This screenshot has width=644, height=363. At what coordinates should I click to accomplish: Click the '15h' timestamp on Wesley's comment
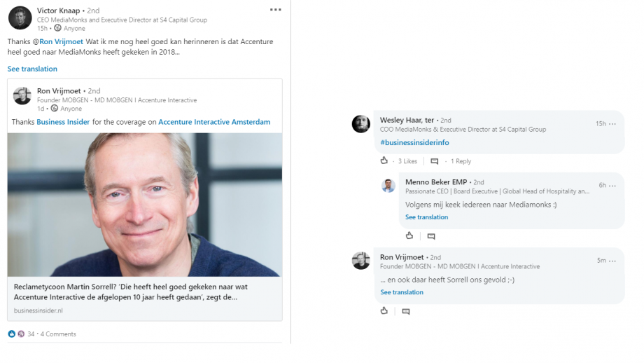pyautogui.click(x=601, y=124)
